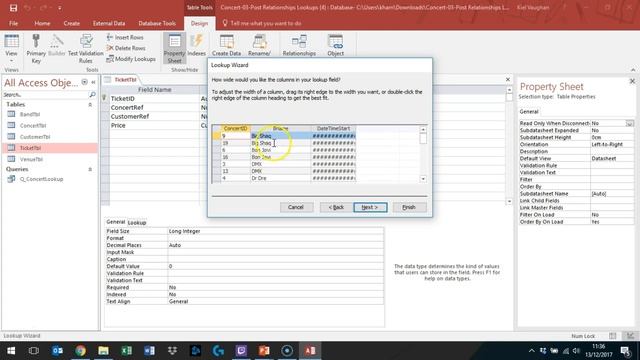Open the All Access Objects dropdown menu
This screenshot has height=360, width=640.
[84, 82]
